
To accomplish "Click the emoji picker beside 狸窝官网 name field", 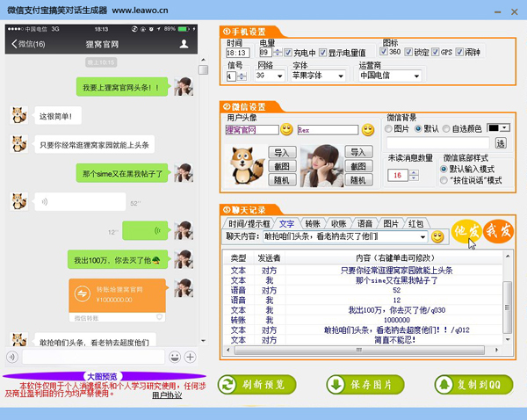I will click(286, 129).
